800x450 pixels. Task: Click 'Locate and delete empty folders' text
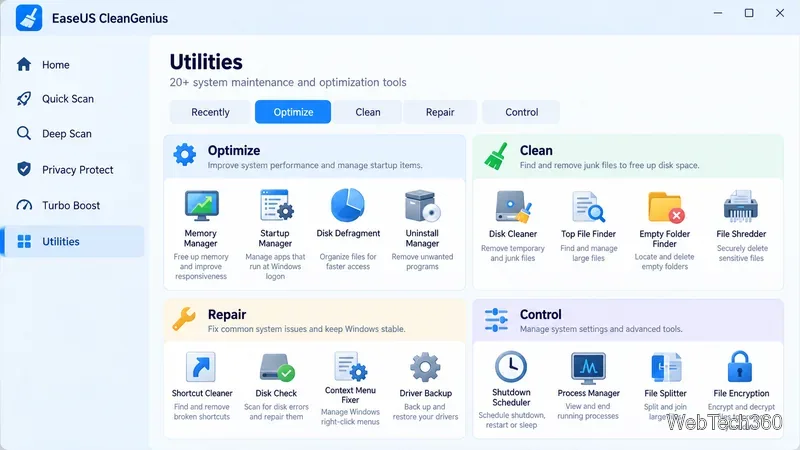[664, 261]
